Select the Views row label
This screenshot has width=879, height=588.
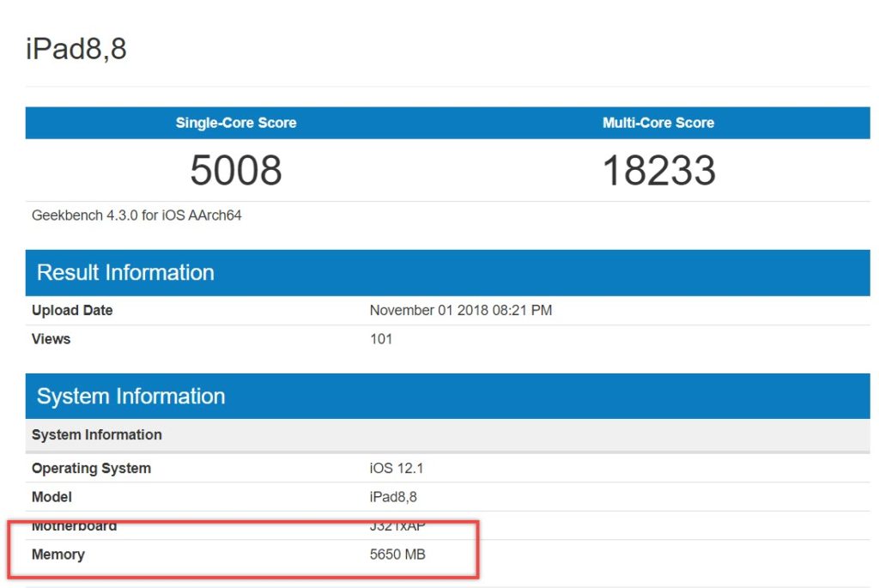(51, 339)
